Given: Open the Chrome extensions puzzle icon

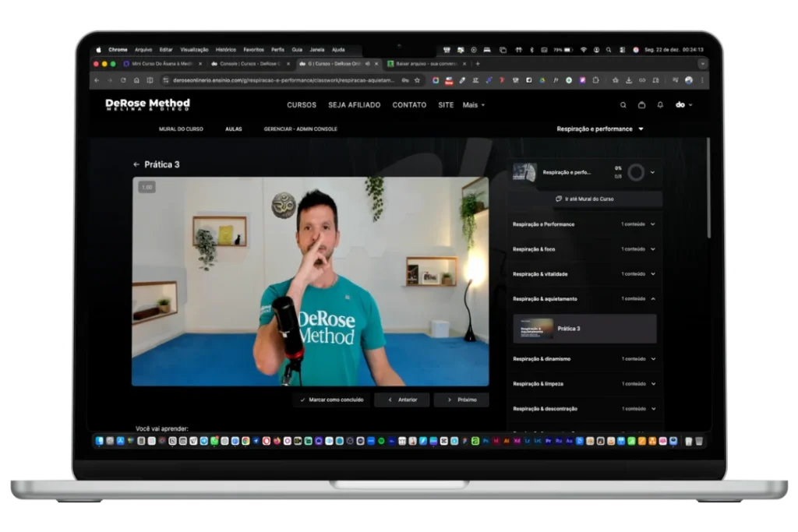Looking at the screenshot, I should [x=595, y=80].
